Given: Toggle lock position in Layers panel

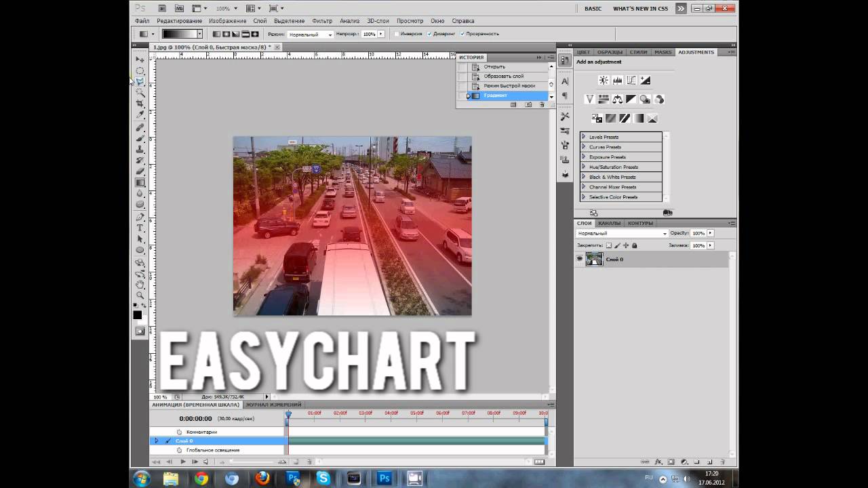Looking at the screenshot, I should click(625, 245).
